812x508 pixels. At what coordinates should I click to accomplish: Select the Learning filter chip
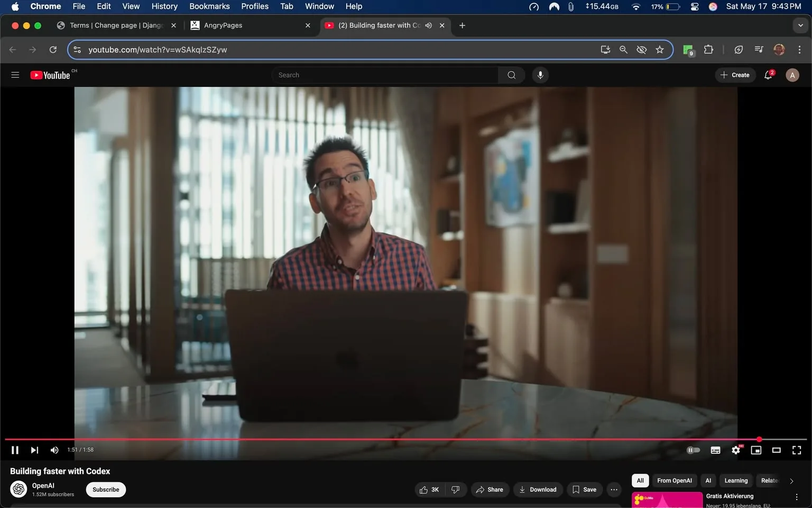click(x=735, y=480)
